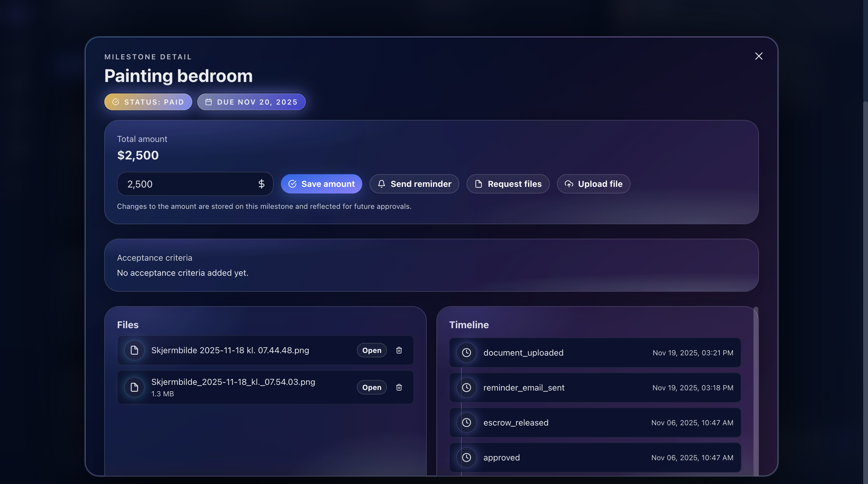Click the clock icon next to escrow_released
The height and width of the screenshot is (484, 868).
tap(466, 422)
